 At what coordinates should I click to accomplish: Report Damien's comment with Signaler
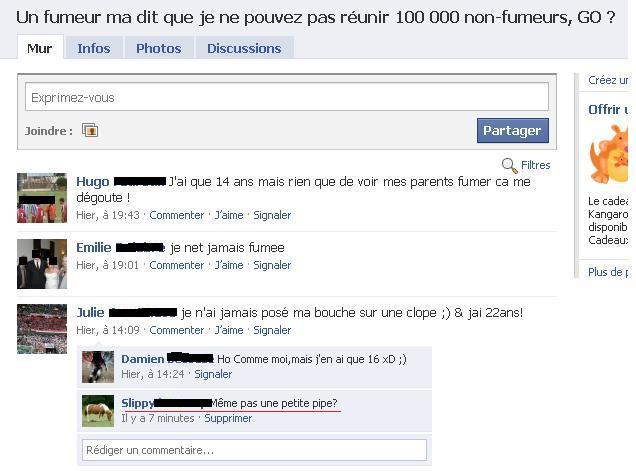(x=213, y=374)
